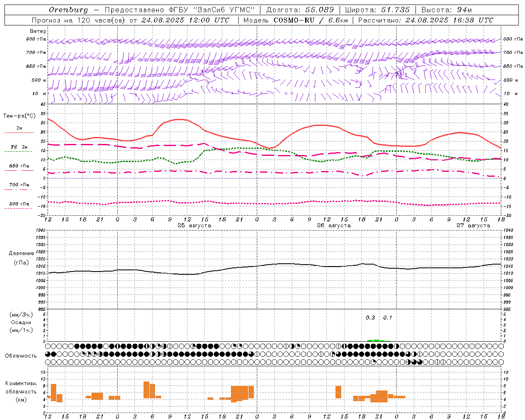This screenshot has width=525, height=420.
Task: Select the Высота: 94м field
Action: pos(447,10)
